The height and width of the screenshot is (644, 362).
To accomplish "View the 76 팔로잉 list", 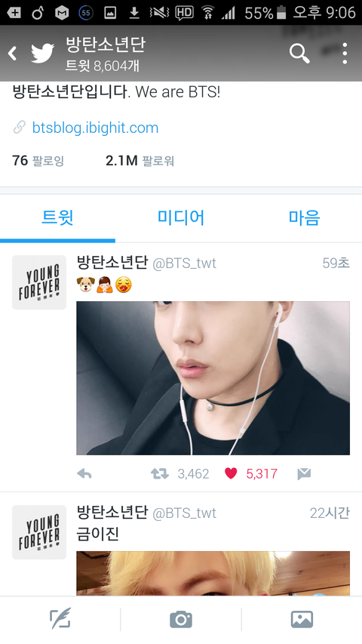I will pos(38,161).
